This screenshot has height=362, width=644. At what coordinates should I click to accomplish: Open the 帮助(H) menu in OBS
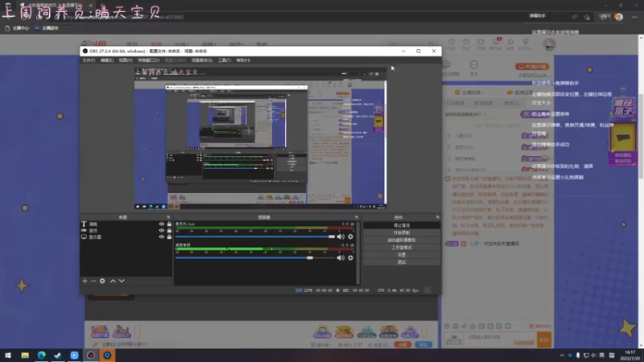pyautogui.click(x=243, y=60)
